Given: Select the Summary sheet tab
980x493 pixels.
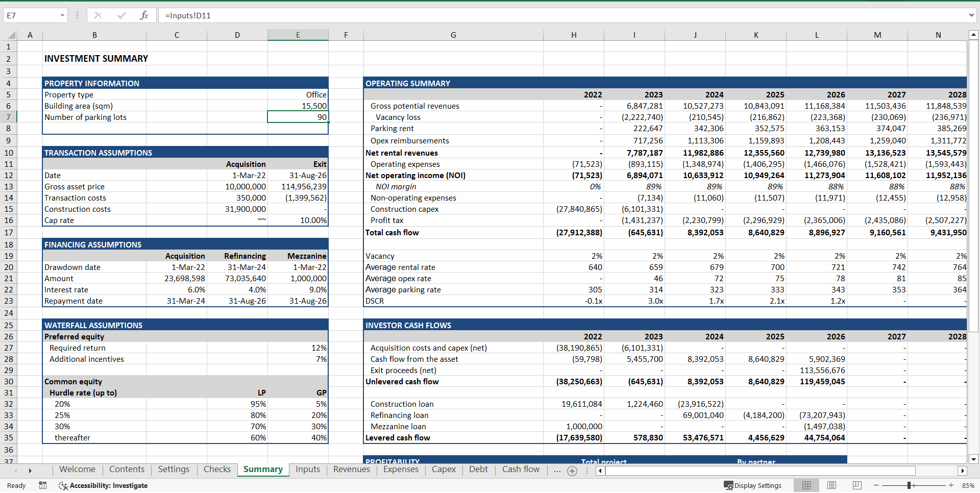Looking at the screenshot, I should click(263, 470).
